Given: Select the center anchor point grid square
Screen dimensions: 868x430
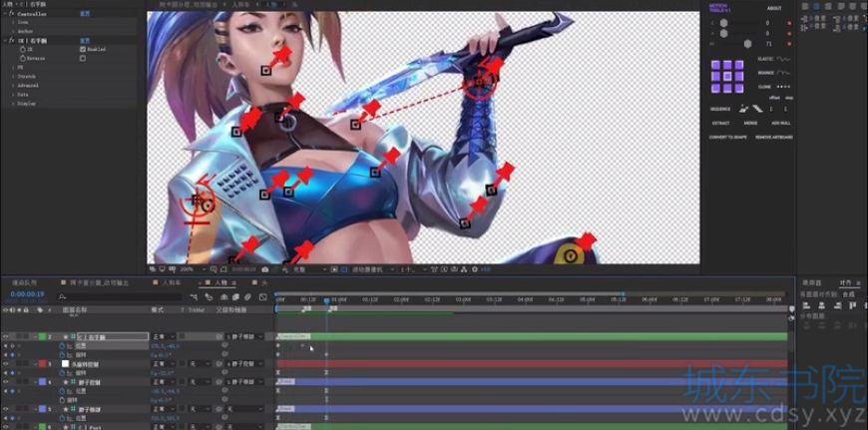Looking at the screenshot, I should tap(727, 77).
